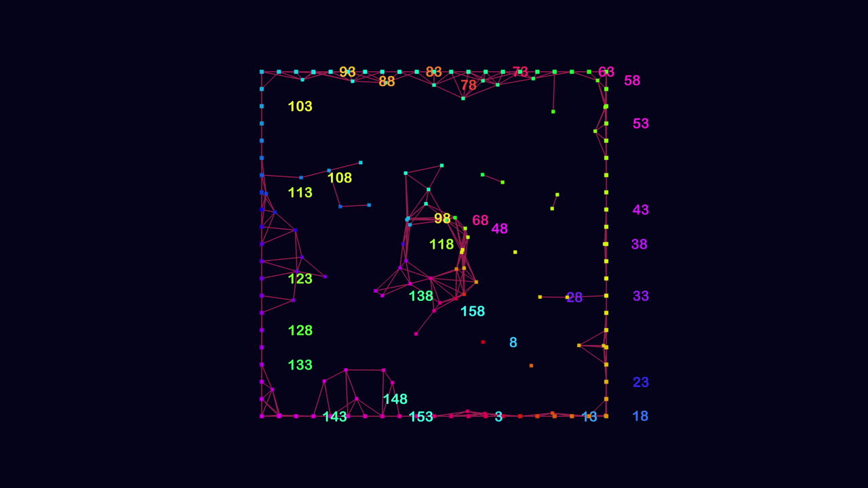Viewport: 868px width, 488px height.
Task: Select the cyan label 158
Action: click(473, 312)
